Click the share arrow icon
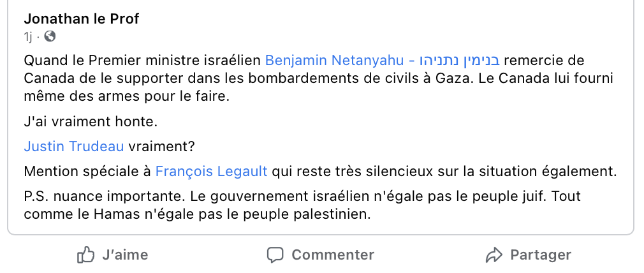This screenshot has width=644, height=273. click(x=494, y=256)
